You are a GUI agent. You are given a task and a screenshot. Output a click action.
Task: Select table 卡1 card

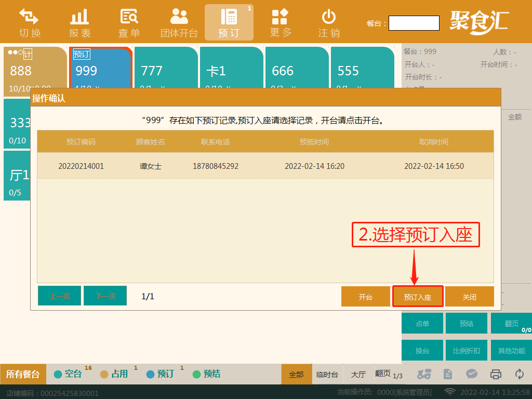point(232,68)
